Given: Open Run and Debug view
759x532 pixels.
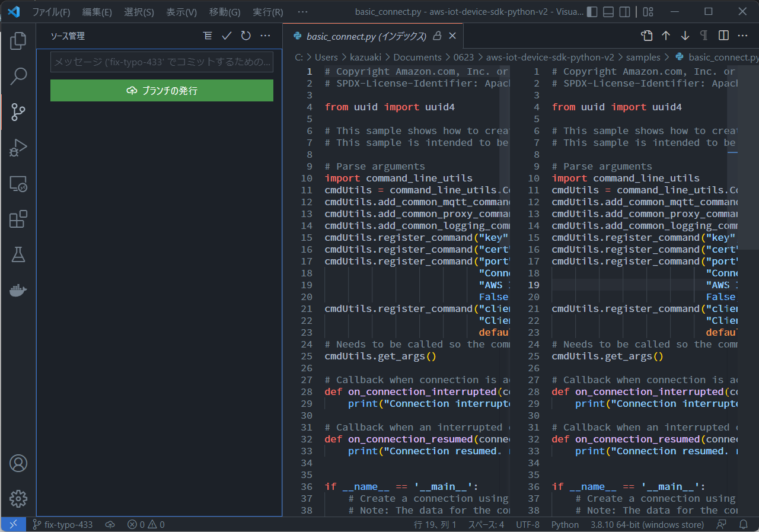Looking at the screenshot, I should (18, 148).
